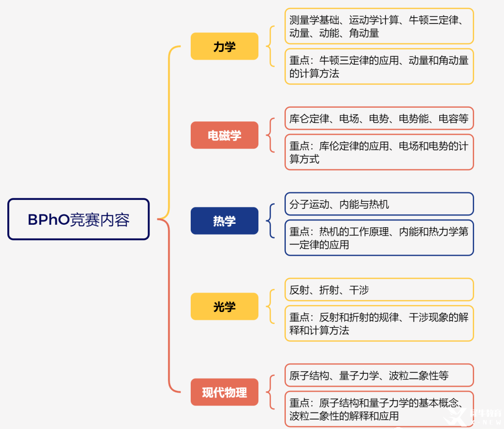Collapse the bracket beside 热学

269,221
